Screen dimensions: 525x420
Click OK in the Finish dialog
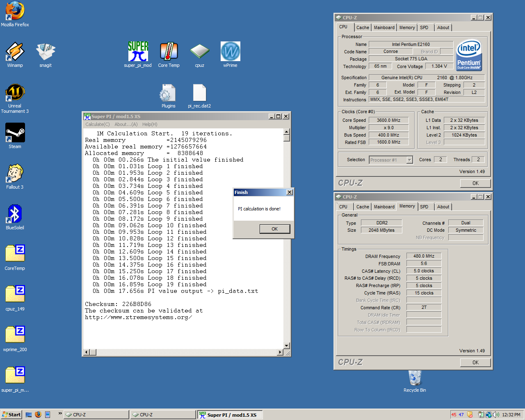click(x=275, y=229)
